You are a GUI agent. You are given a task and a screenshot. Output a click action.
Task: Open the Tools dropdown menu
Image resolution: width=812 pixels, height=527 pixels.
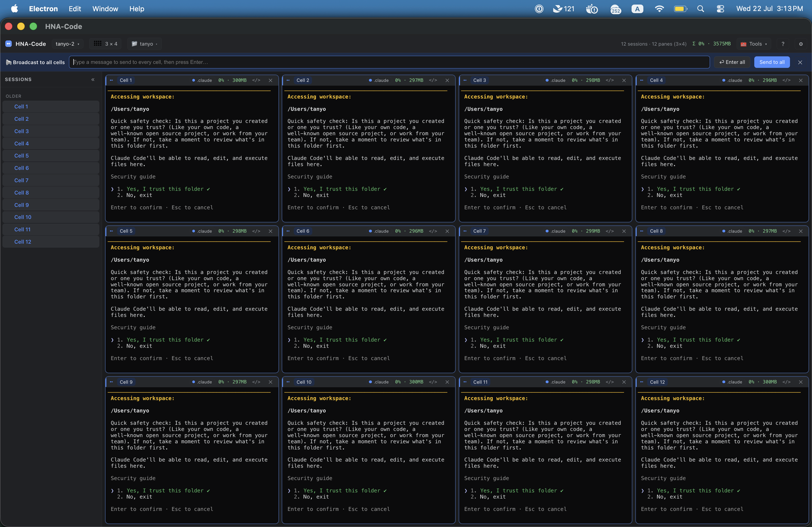tap(754, 44)
